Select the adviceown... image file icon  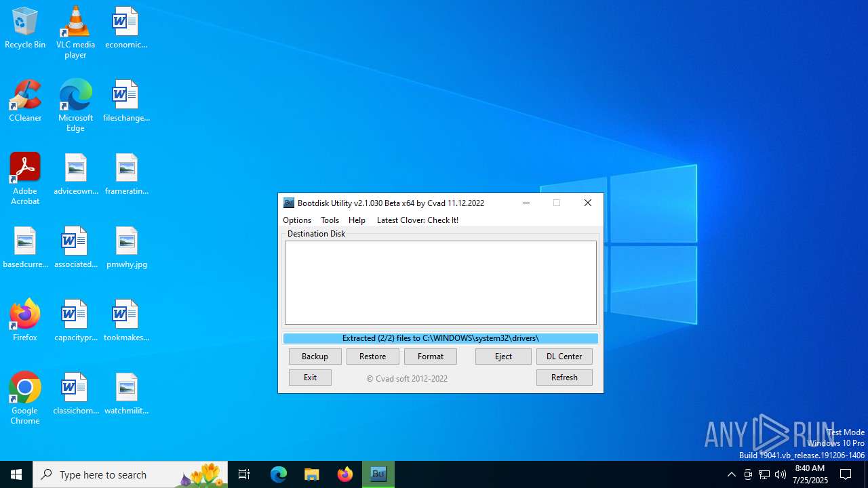pyautogui.click(x=75, y=174)
